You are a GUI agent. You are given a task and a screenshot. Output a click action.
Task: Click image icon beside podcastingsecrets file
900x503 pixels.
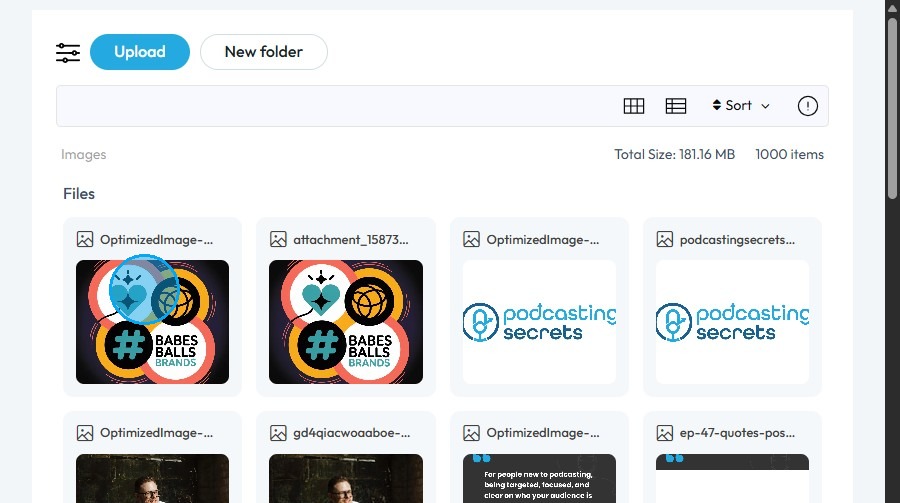[665, 239]
